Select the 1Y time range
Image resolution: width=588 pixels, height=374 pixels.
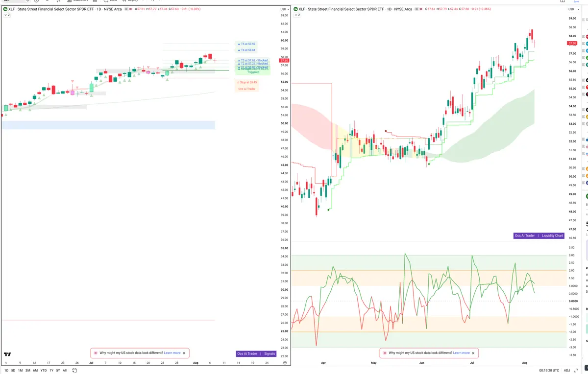[51, 371]
